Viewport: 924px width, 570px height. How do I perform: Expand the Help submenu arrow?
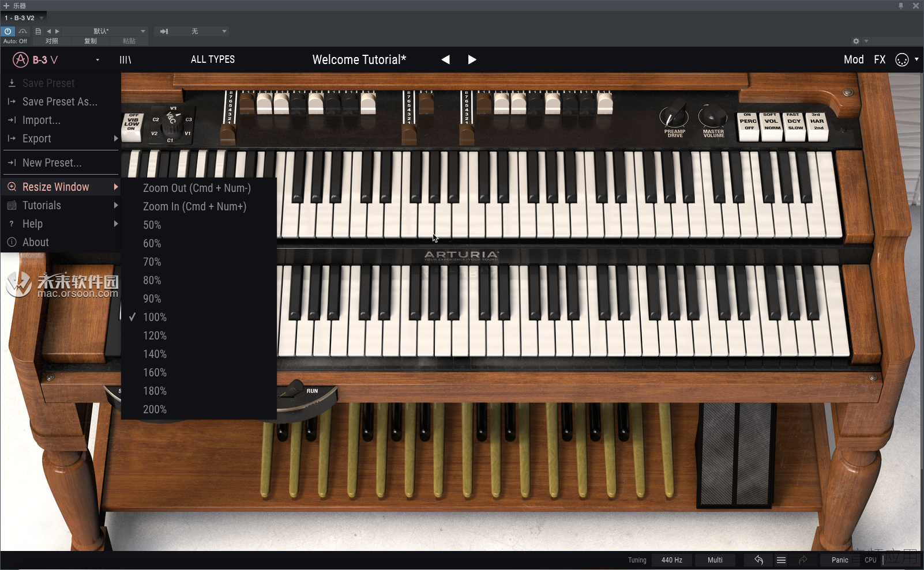pyautogui.click(x=116, y=224)
